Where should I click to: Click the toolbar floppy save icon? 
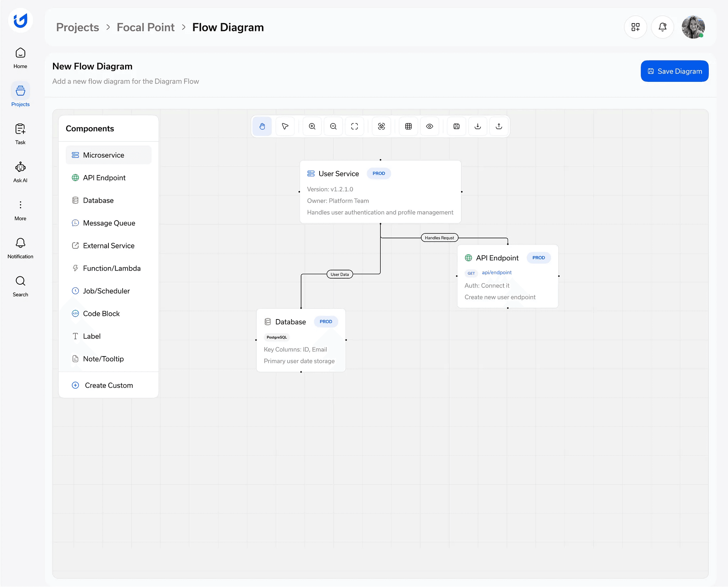tap(457, 126)
